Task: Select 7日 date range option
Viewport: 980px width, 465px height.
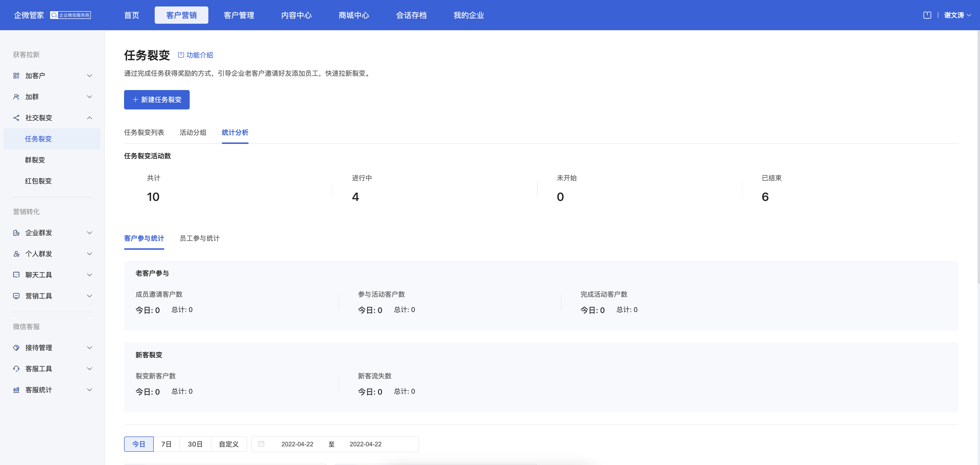Action: tap(167, 444)
